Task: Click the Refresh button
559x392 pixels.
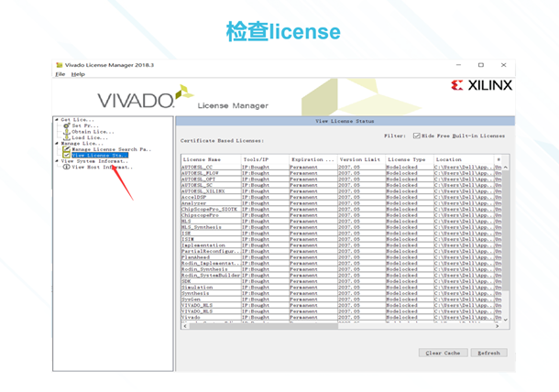Action: (488, 353)
